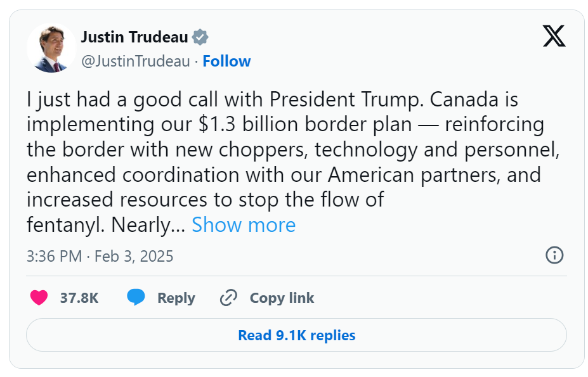
Task: Click the 37.8K likes count
Action: pyautogui.click(x=79, y=298)
